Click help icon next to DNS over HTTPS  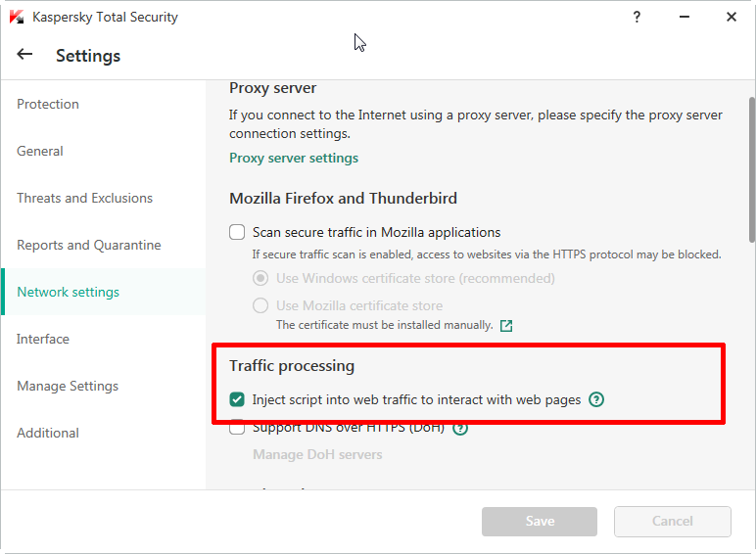coord(460,428)
